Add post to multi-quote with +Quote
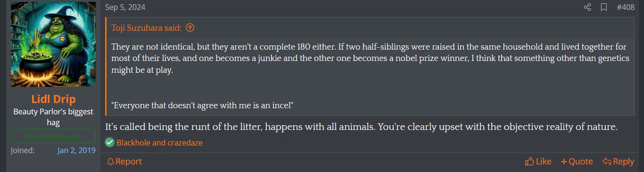The width and height of the screenshot is (644, 172). click(x=577, y=162)
